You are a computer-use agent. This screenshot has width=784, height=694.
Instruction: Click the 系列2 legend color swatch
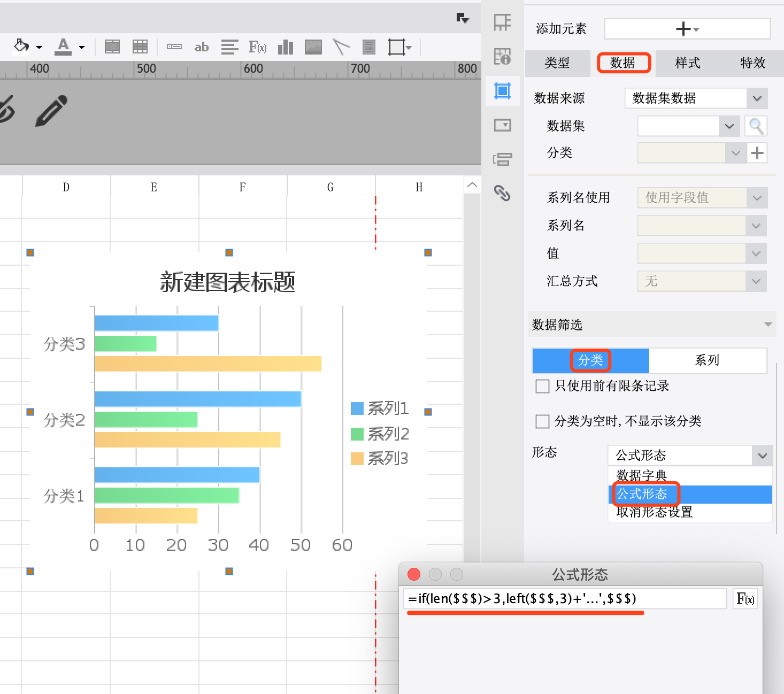tap(357, 434)
